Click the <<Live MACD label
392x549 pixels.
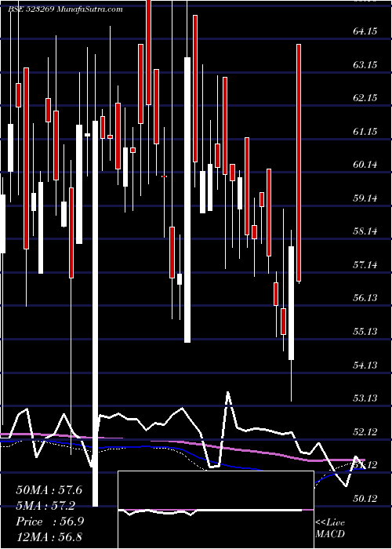(330, 528)
